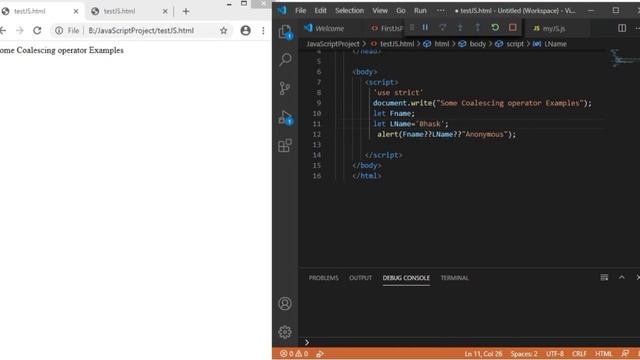Open the Extensions view

click(285, 145)
